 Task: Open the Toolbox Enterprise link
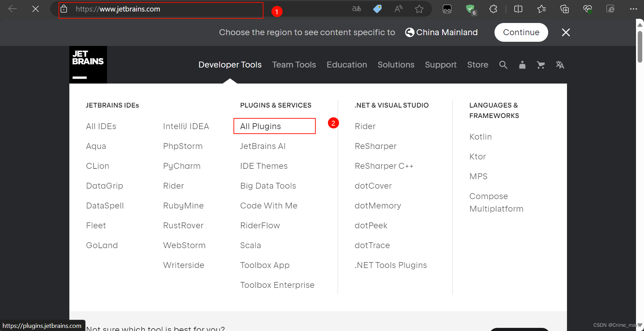point(277,285)
